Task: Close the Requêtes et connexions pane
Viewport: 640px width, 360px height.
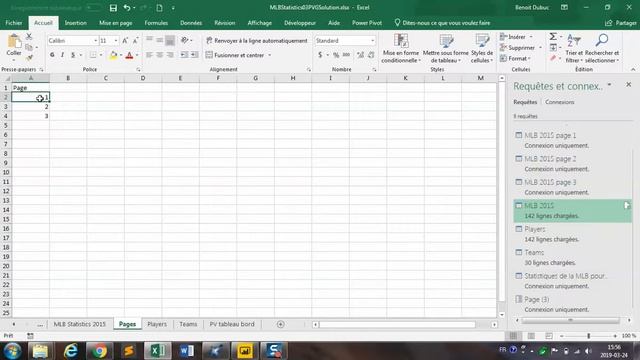Action: pyautogui.click(x=629, y=84)
